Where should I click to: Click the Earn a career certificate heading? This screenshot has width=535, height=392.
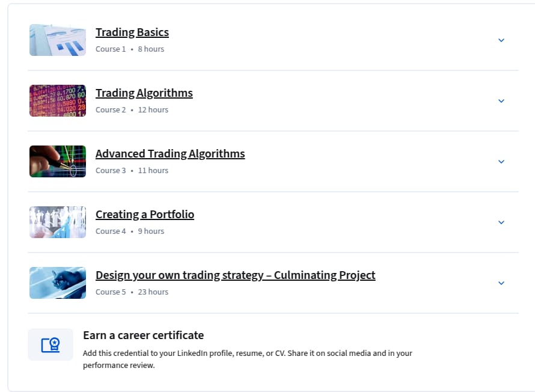(x=143, y=335)
